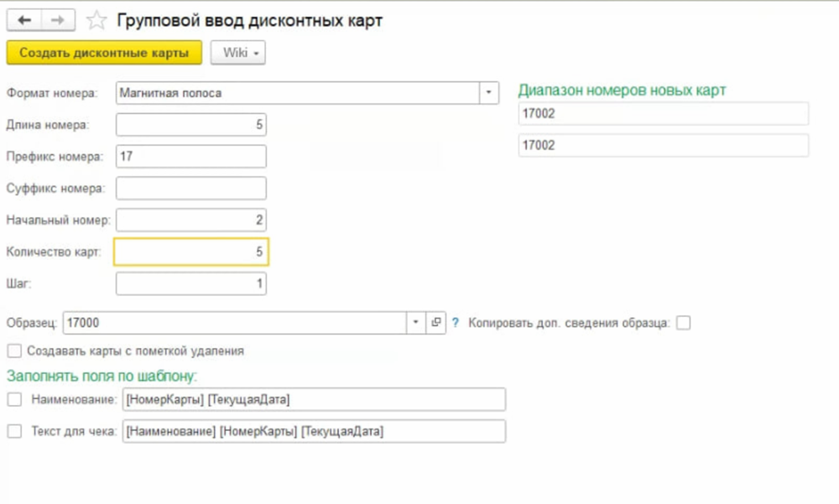Toggle 'Создавать карты с пометкой удаления' checkbox

coord(13,351)
